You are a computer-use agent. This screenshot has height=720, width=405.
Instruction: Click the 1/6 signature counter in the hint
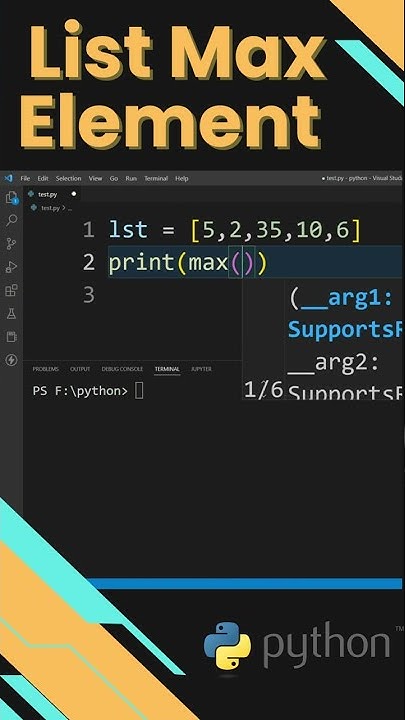(264, 390)
